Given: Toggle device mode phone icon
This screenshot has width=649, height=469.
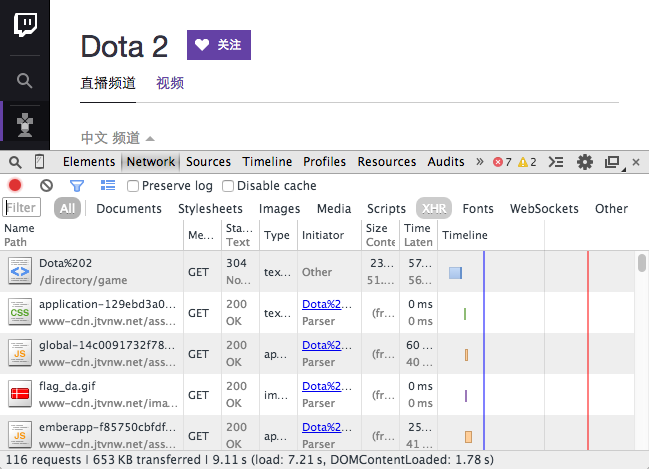Looking at the screenshot, I should [39, 161].
